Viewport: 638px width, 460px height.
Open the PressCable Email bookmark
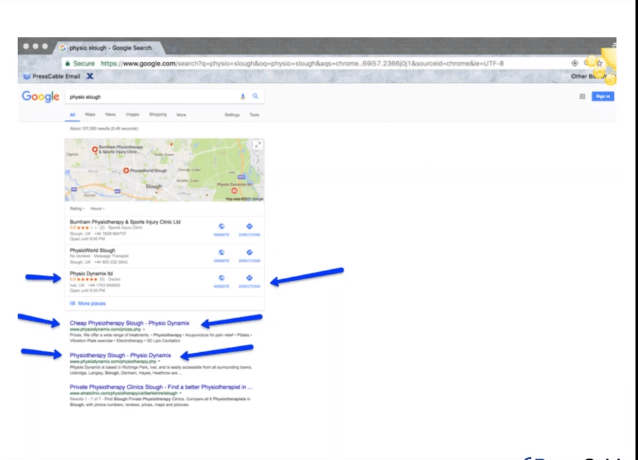[x=52, y=76]
